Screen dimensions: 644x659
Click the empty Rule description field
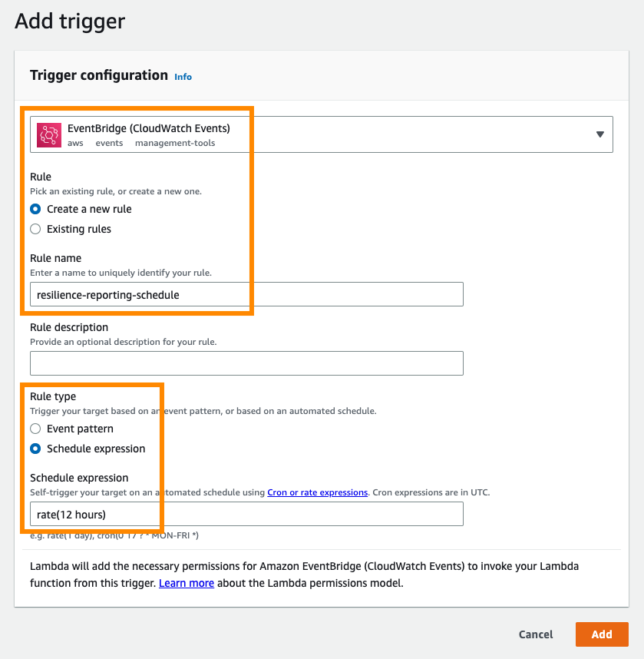click(x=246, y=363)
